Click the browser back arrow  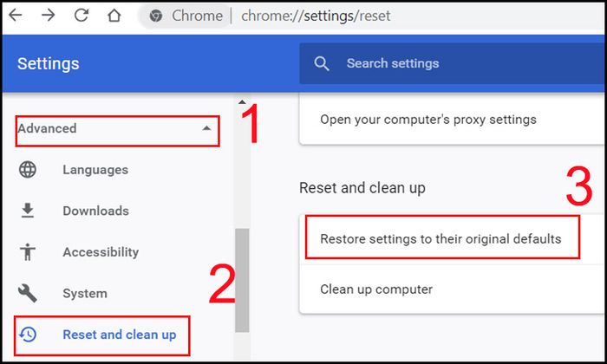click(16, 16)
